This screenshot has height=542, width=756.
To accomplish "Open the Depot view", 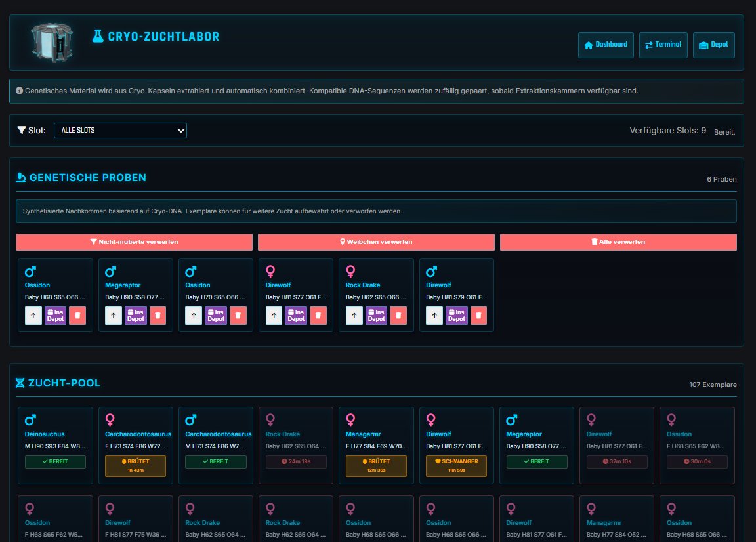I will (713, 45).
